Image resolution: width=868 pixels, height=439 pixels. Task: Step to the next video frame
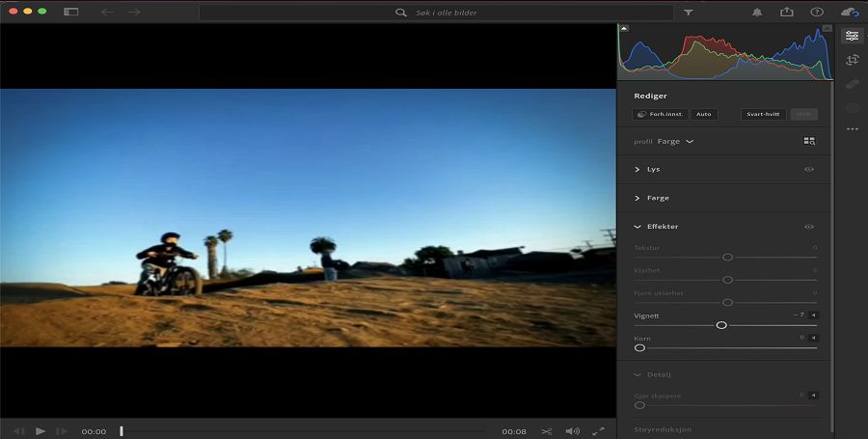[x=62, y=431]
